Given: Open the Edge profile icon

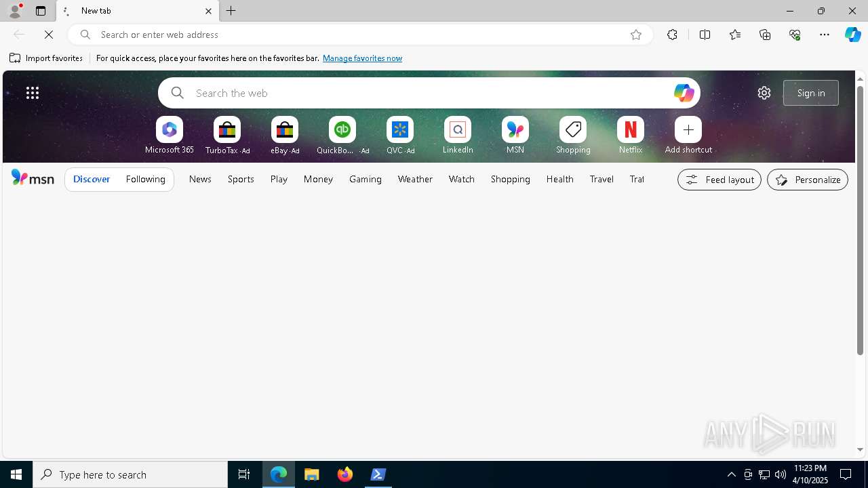Looking at the screenshot, I should coord(15,11).
